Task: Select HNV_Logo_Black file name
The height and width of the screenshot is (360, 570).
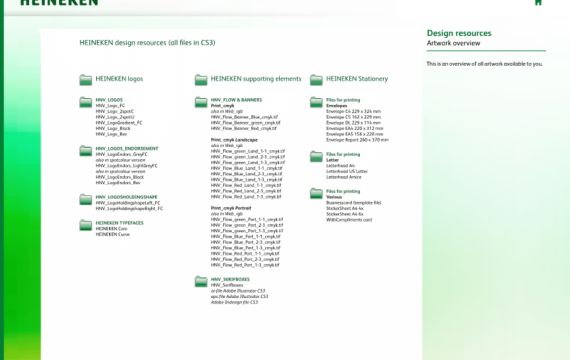Action: tap(113, 128)
